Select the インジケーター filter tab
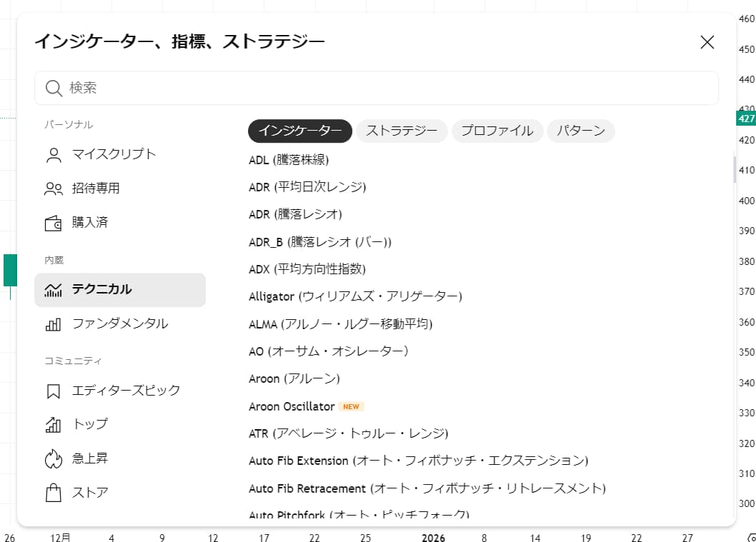 [300, 131]
